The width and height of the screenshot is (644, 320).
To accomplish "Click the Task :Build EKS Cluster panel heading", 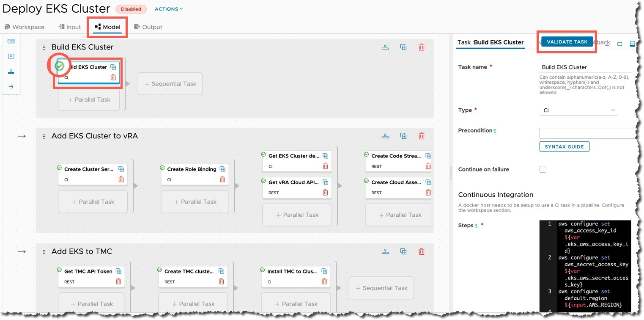I will click(491, 42).
